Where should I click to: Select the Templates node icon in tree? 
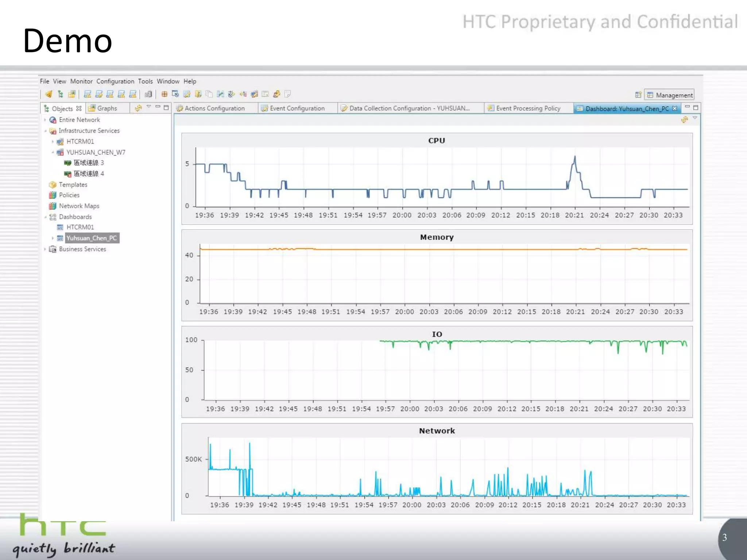[x=53, y=184]
